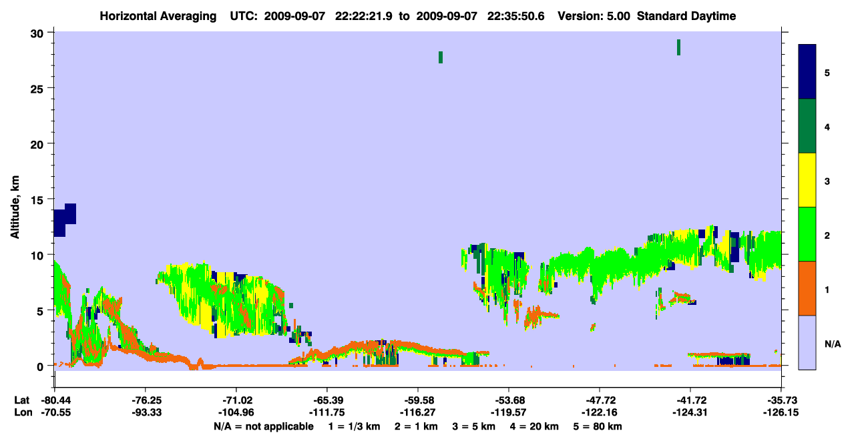
Task: Click the longitude value -93.33
Action: tap(146, 412)
